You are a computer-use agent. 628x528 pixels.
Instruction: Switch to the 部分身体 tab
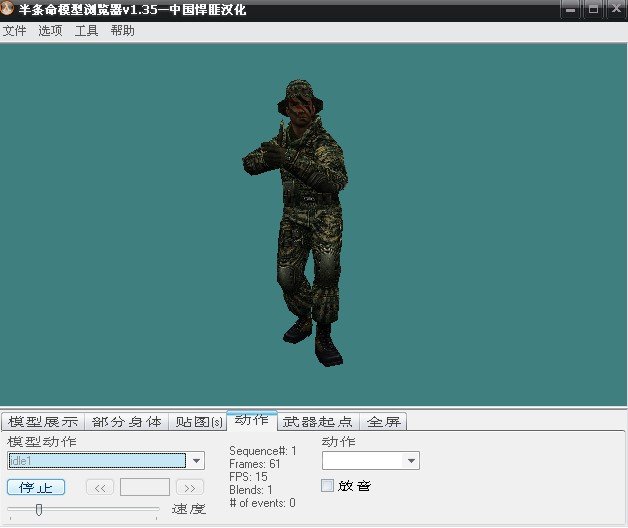126,422
